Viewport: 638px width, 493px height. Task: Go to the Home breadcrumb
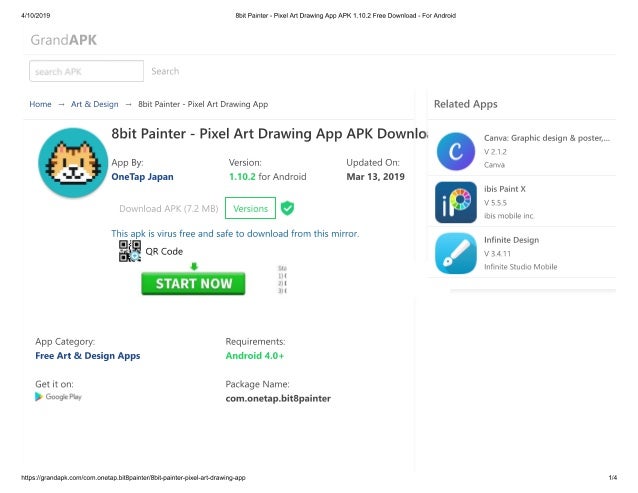pos(40,104)
